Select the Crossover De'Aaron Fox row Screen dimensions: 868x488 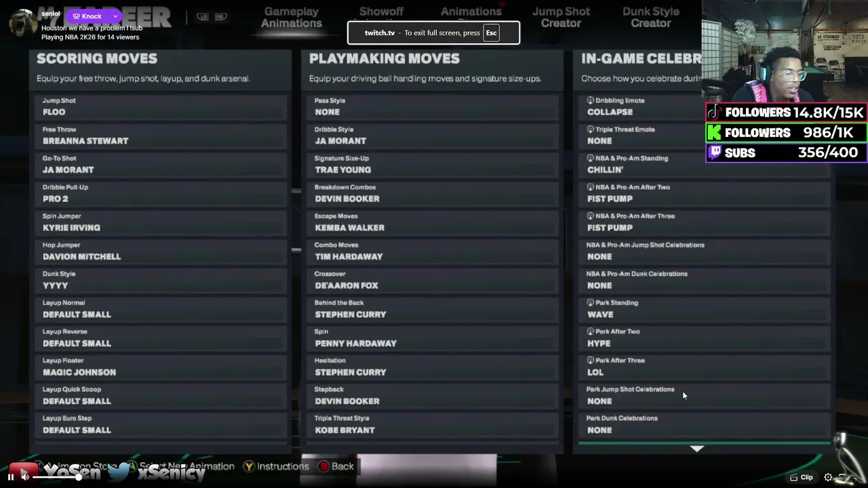click(x=433, y=280)
